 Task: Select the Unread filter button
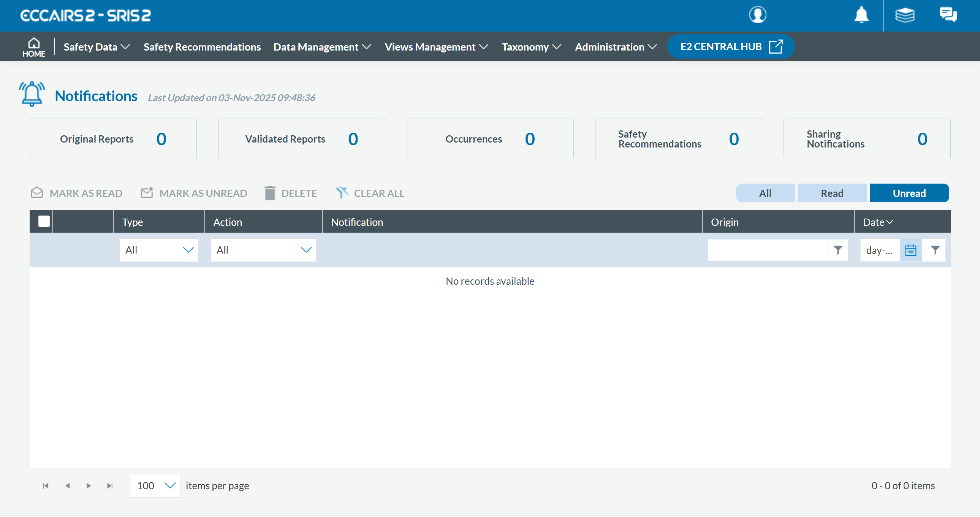(909, 193)
